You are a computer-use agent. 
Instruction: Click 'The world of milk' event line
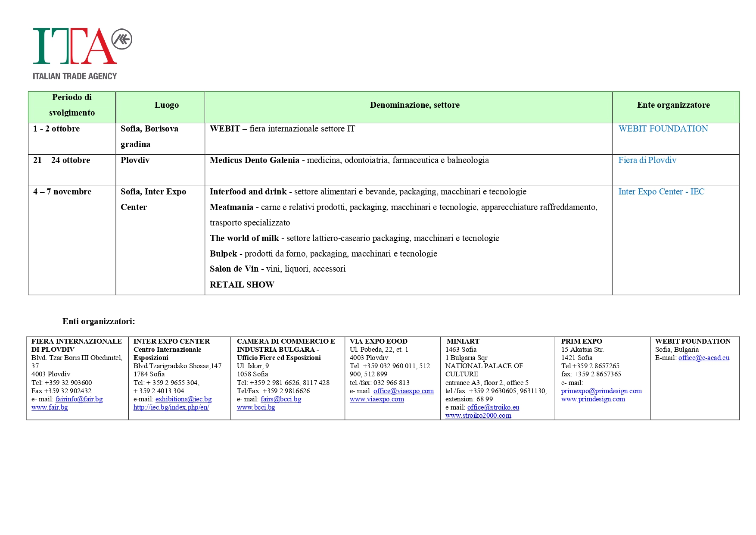pyautogui.click(x=355, y=238)
